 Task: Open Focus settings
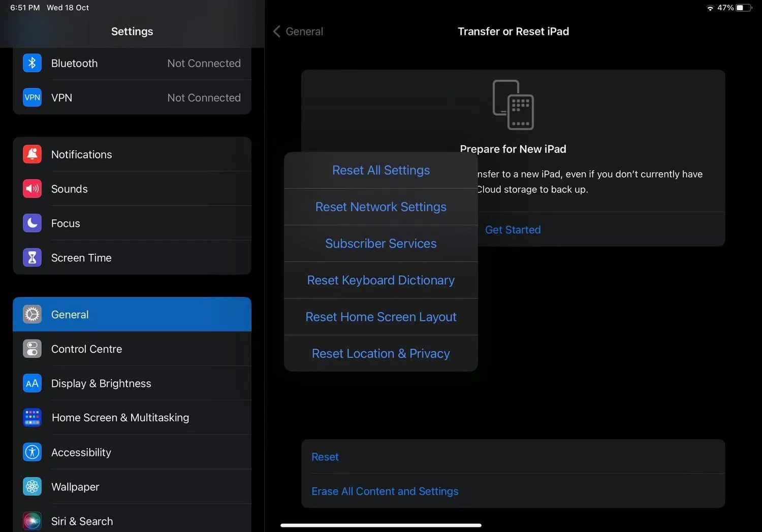point(132,223)
